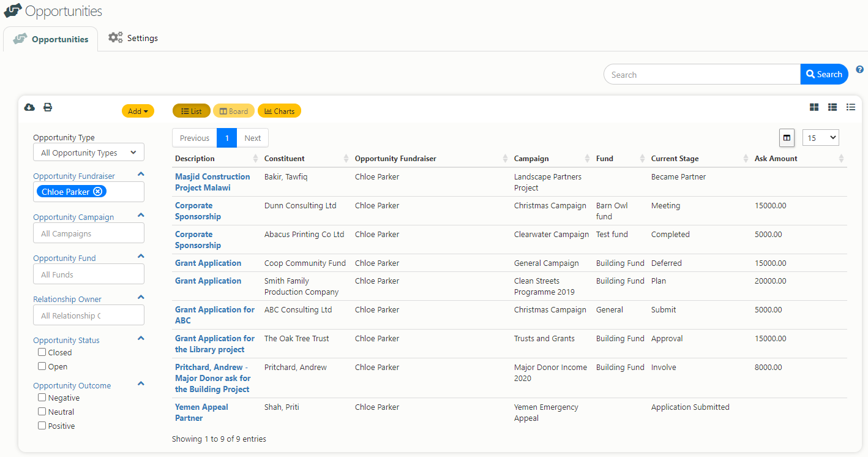Open Pritchard, Andrew Major Donor ask link
Viewport: 868px width, 457px height.
[213, 378]
